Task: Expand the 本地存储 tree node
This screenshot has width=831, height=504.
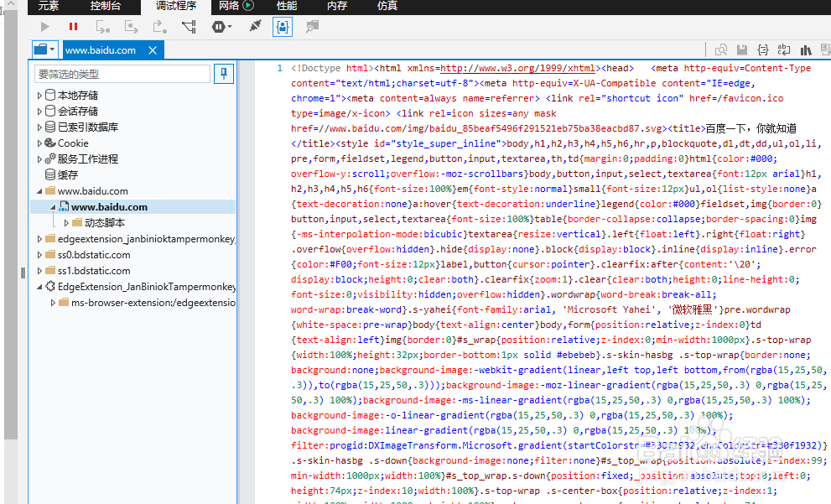Action: coord(39,96)
